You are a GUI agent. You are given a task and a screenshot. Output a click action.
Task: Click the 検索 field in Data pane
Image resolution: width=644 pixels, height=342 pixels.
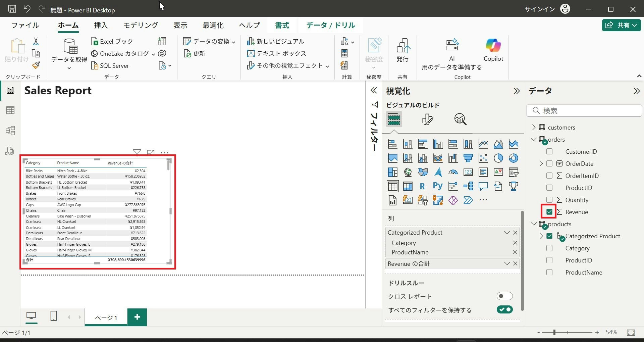[584, 110]
